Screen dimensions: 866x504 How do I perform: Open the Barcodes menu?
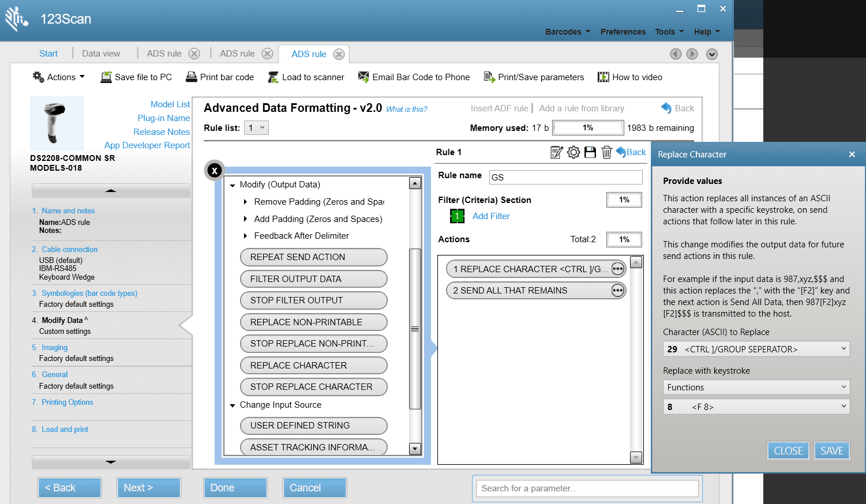click(568, 32)
